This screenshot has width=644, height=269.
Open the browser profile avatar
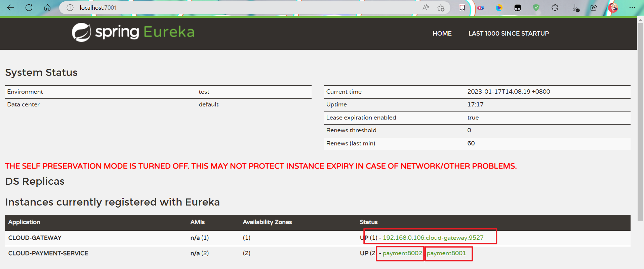tap(613, 7)
